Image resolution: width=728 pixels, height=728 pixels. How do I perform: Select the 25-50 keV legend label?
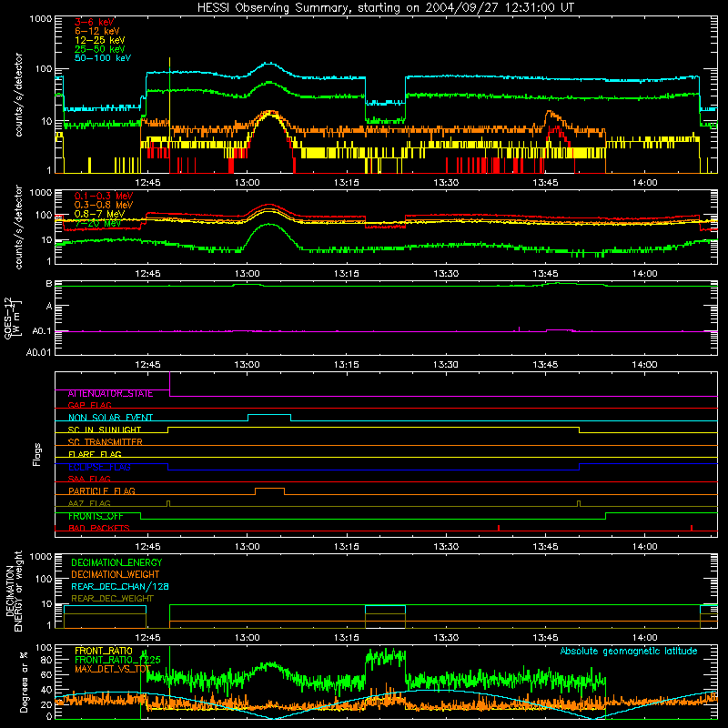(x=100, y=49)
